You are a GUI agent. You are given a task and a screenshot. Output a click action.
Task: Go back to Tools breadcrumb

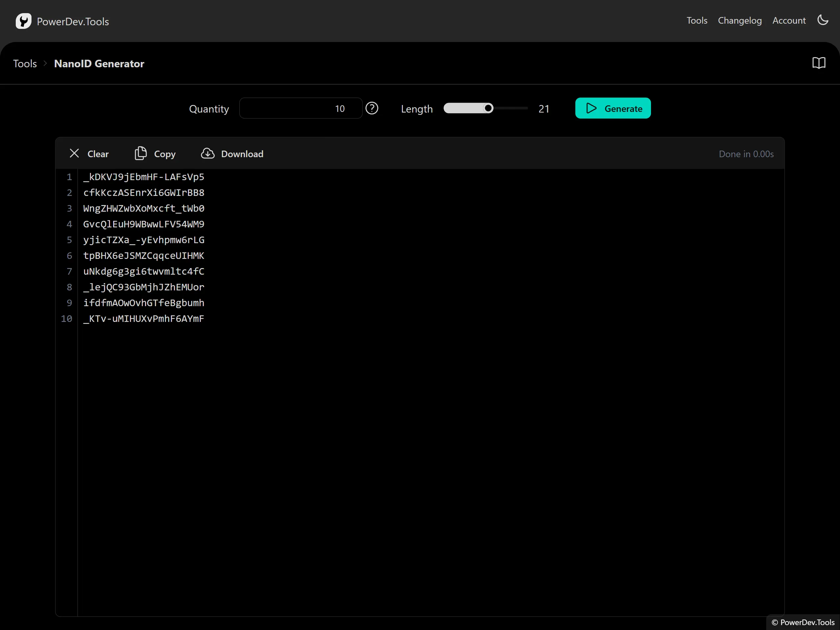click(x=25, y=63)
